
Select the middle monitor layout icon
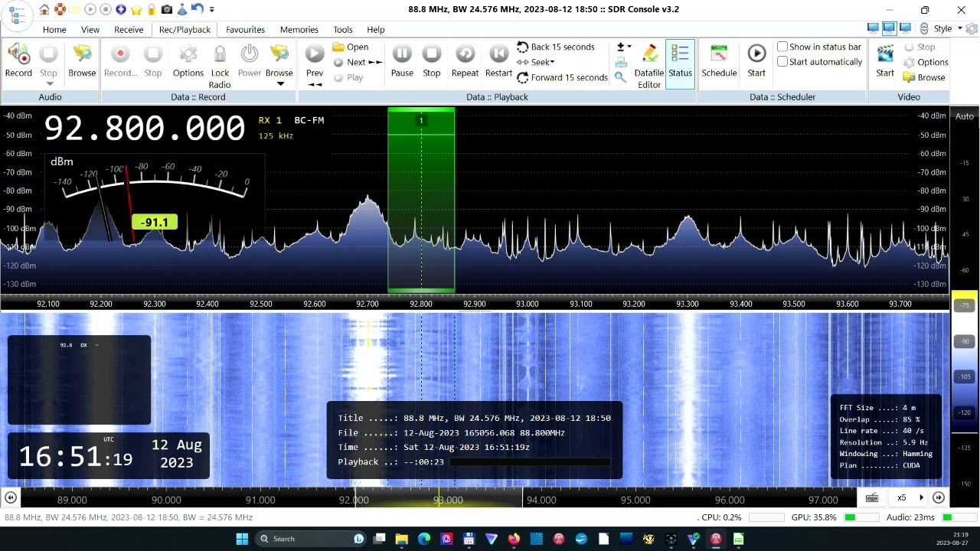coord(889,28)
